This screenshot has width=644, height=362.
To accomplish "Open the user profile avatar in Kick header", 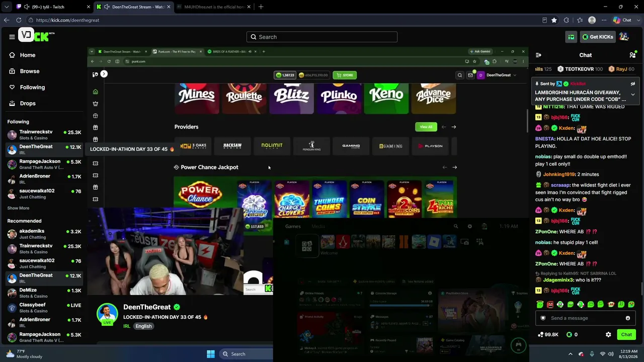I will (x=624, y=37).
